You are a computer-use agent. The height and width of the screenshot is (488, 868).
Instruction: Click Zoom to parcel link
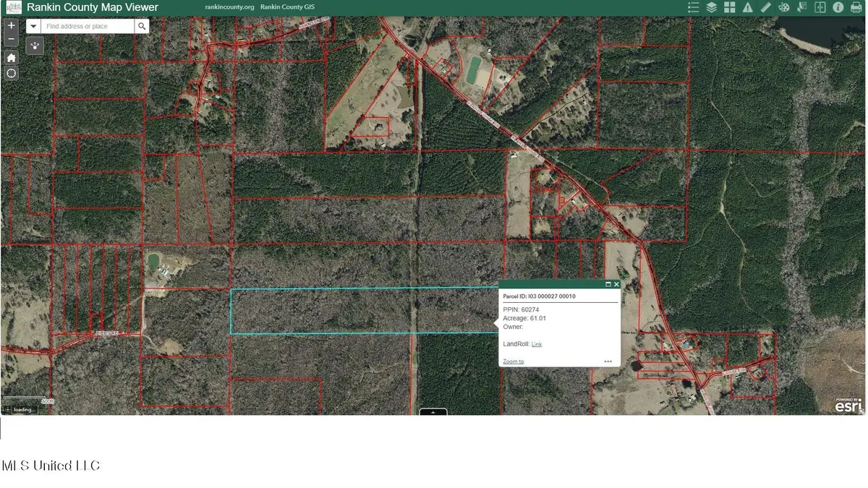click(x=513, y=361)
